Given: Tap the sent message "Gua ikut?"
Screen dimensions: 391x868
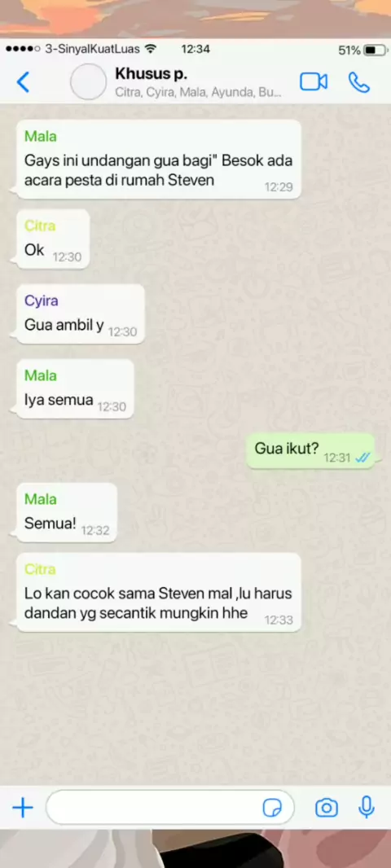Looking at the screenshot, I should pos(310,451).
